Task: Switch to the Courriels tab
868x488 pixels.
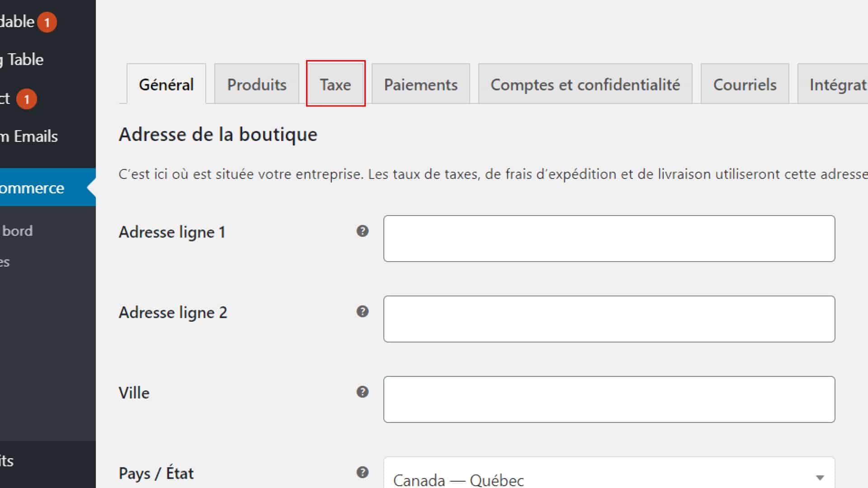Action: point(745,84)
